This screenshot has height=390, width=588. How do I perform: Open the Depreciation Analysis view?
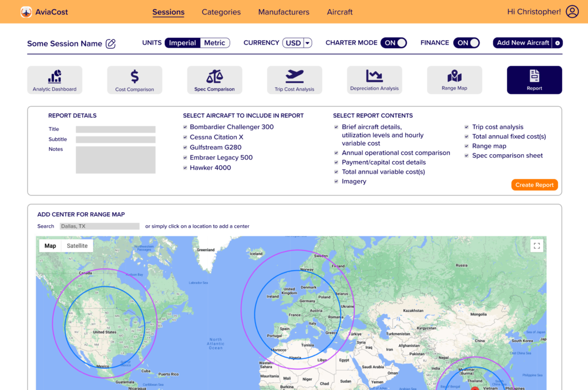[374, 80]
